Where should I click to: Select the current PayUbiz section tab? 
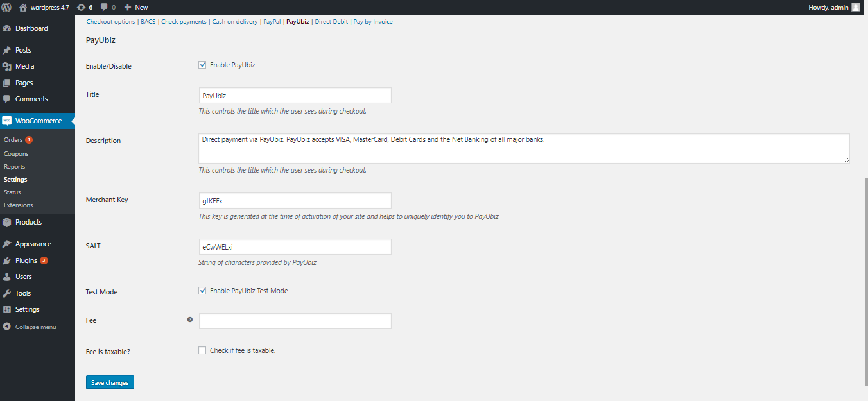[297, 22]
